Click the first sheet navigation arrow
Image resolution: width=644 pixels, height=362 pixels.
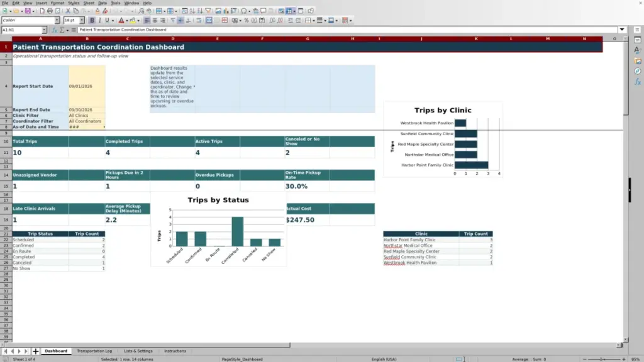coord(5,351)
